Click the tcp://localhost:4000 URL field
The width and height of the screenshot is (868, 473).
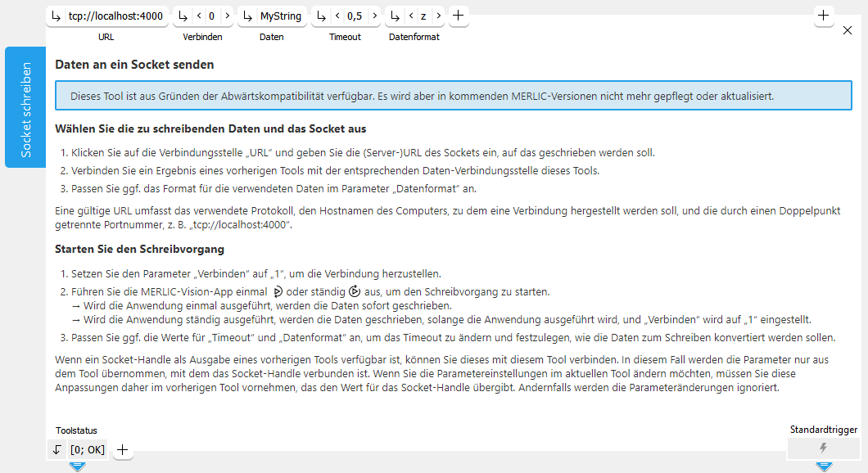pyautogui.click(x=116, y=16)
